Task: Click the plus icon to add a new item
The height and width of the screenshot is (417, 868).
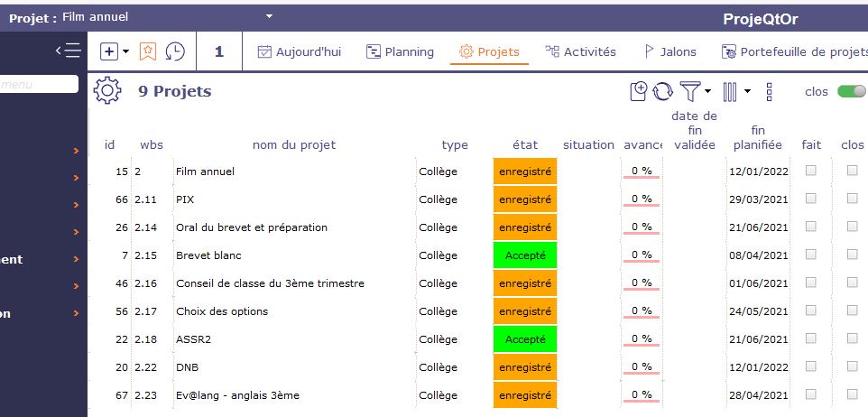Action: pos(108,51)
